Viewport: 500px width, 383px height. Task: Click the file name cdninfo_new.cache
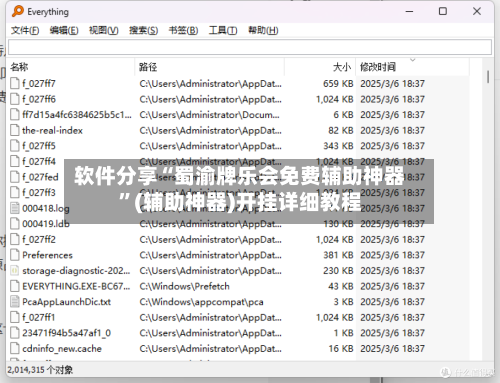coord(62,348)
